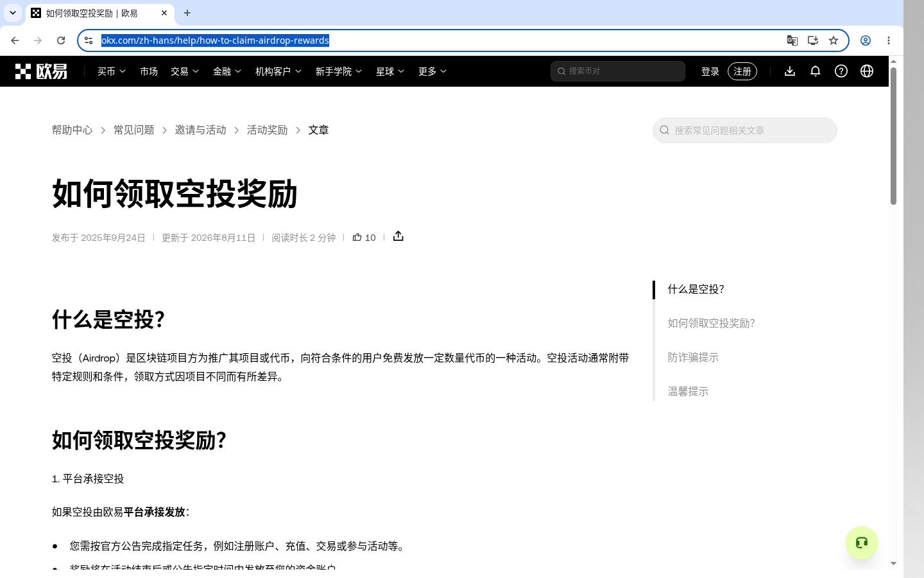Open the language globe icon
This screenshot has width=924, height=578.
pyautogui.click(x=867, y=71)
